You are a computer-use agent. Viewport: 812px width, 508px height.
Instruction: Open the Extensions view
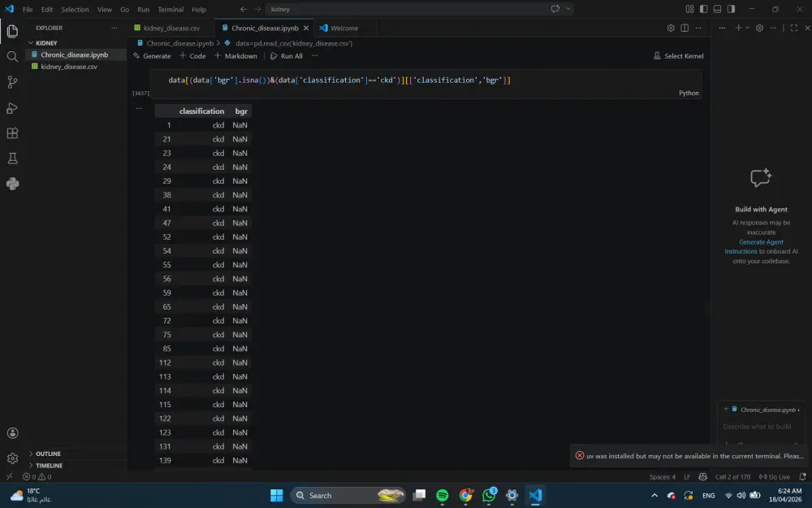click(x=12, y=133)
